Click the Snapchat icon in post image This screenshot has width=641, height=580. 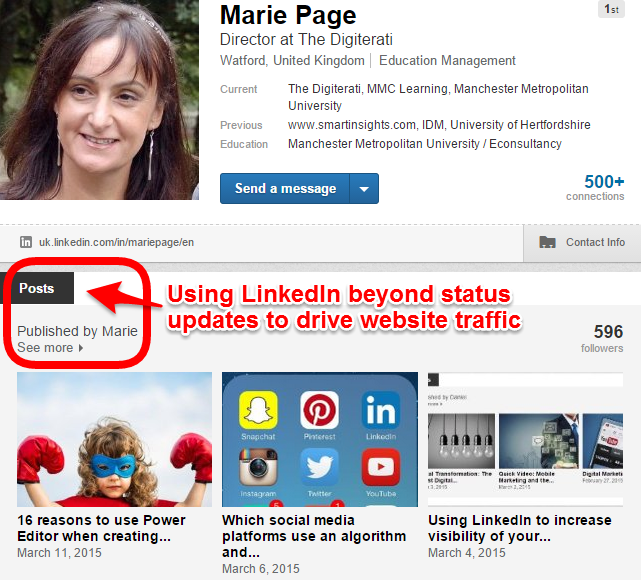(x=258, y=410)
